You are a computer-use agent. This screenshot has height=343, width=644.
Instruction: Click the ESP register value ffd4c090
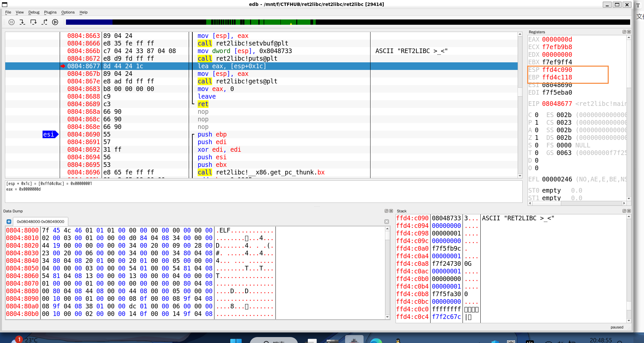(557, 70)
